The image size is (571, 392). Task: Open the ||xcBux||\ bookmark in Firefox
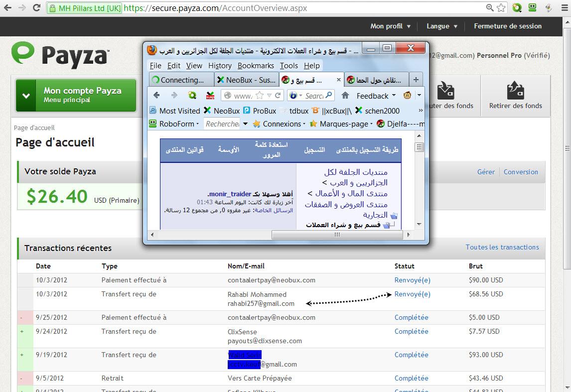tap(331, 111)
